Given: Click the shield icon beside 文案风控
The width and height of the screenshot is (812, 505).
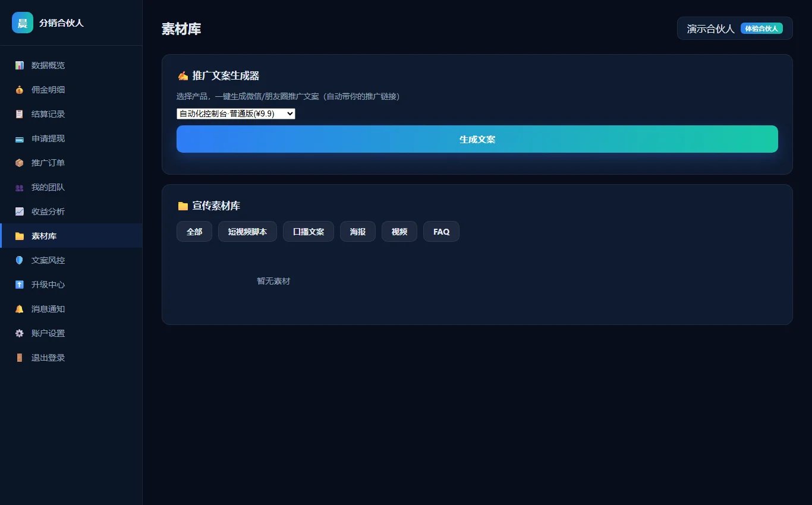Looking at the screenshot, I should click(20, 260).
